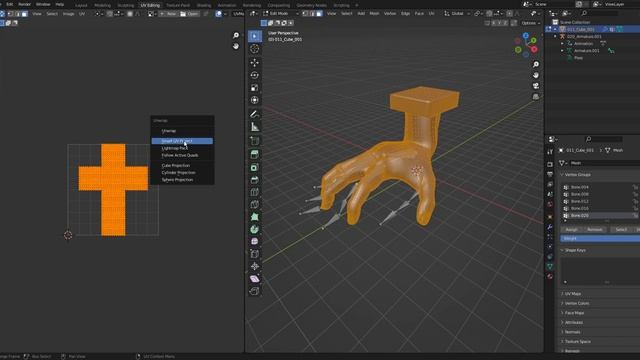Expand the Vertex Colors panel

pyautogui.click(x=562, y=304)
